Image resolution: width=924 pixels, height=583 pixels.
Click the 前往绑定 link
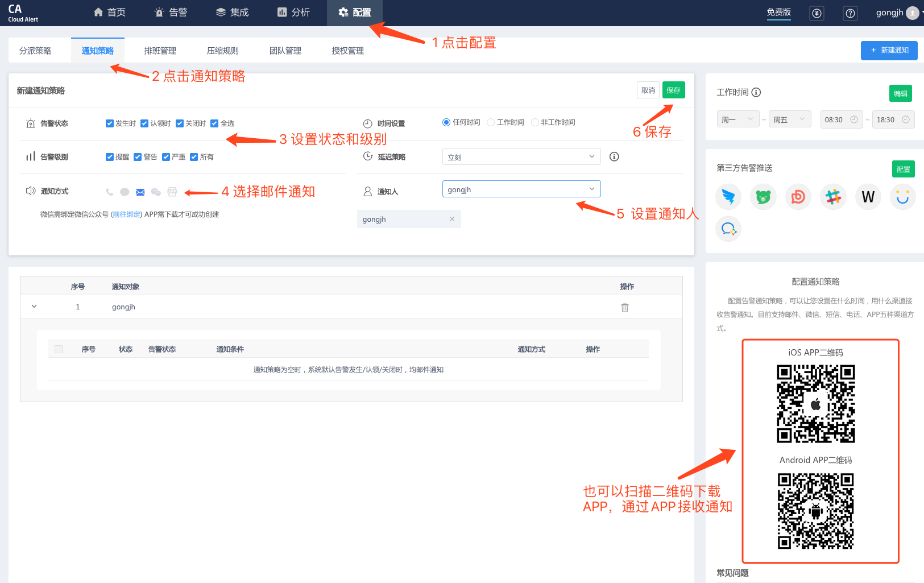coord(126,214)
